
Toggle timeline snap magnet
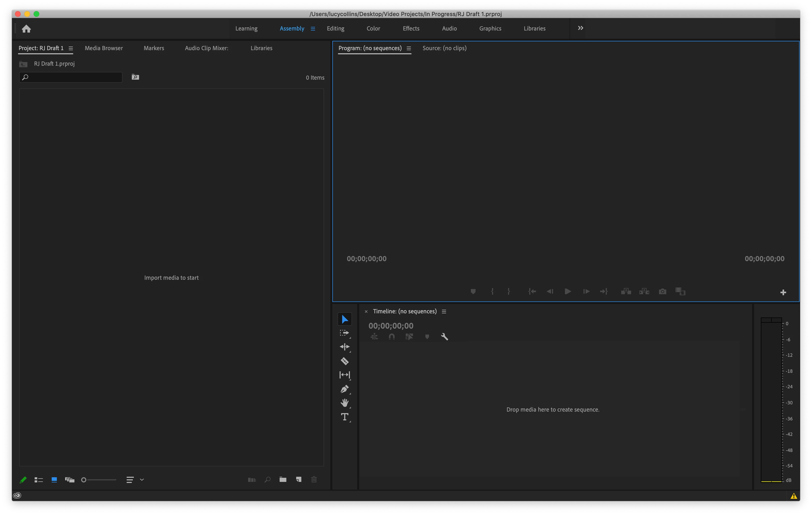click(392, 337)
